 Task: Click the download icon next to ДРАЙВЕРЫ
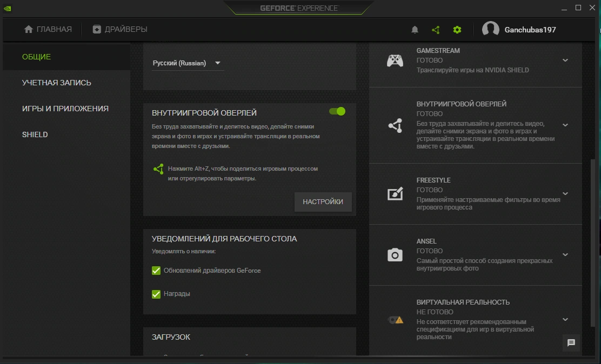pos(97,29)
